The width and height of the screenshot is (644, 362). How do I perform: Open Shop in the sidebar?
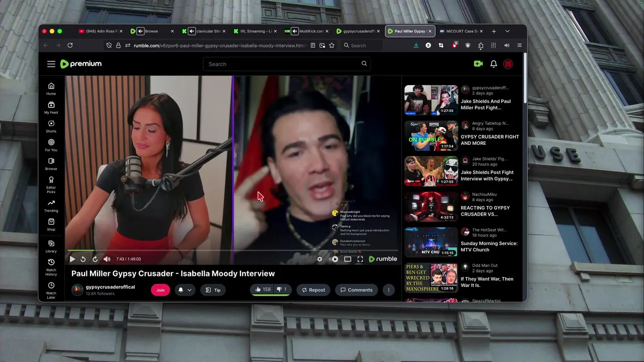click(51, 225)
